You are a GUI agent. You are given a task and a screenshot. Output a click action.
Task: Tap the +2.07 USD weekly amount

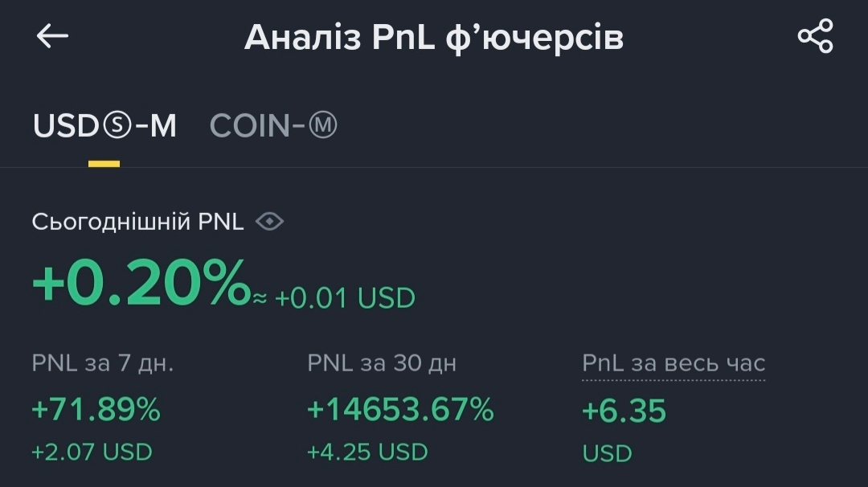coord(92,452)
